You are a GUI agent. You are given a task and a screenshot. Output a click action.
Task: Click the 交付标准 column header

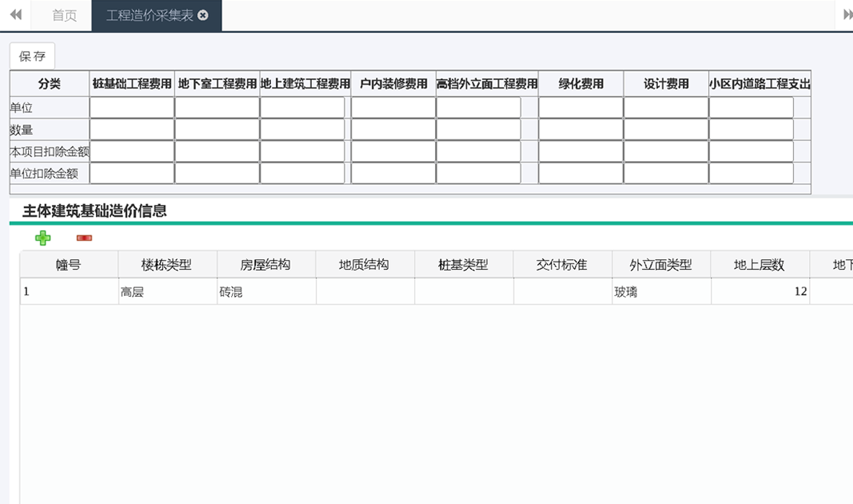click(563, 264)
